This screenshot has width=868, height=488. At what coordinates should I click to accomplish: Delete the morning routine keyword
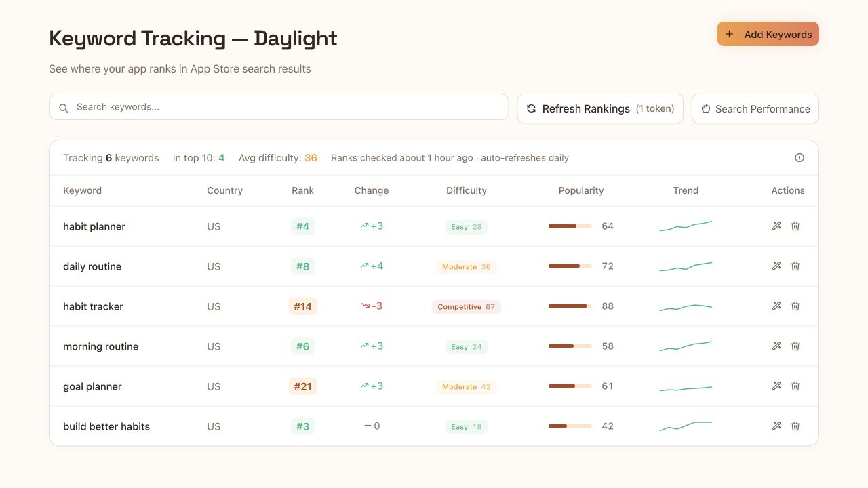[x=795, y=346]
